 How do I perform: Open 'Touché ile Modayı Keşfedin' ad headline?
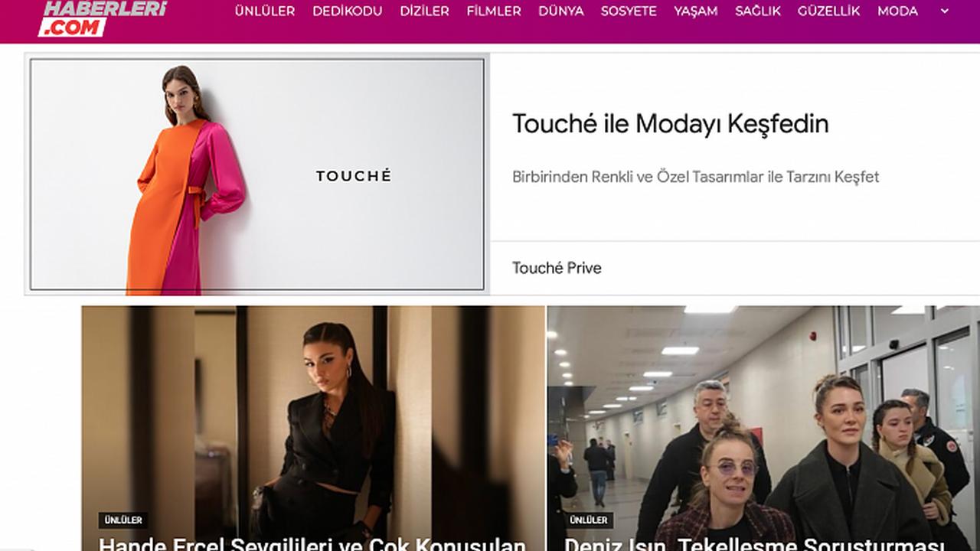coord(671,124)
